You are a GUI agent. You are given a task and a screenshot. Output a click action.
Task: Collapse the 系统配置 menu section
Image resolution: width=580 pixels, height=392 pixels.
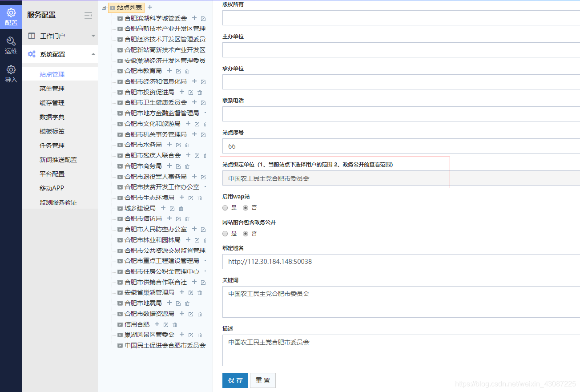coord(60,54)
